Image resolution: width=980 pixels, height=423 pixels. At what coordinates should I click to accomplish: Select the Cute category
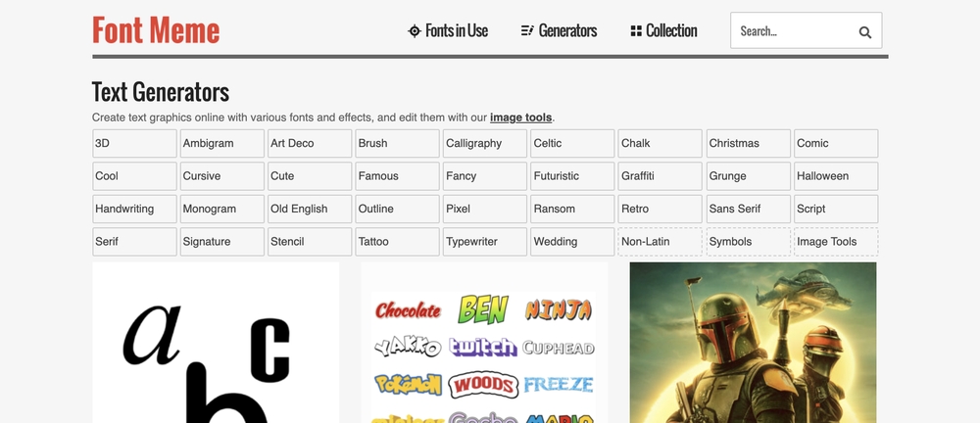(x=310, y=176)
